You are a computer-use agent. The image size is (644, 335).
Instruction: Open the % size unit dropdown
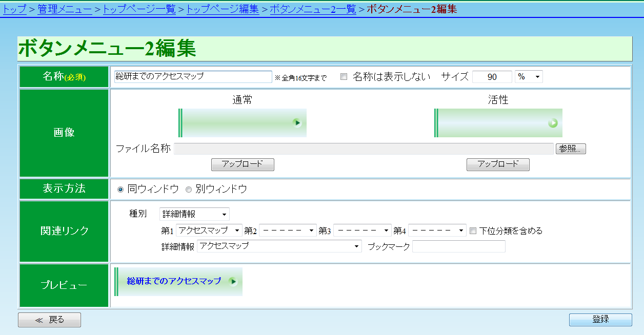coord(529,77)
